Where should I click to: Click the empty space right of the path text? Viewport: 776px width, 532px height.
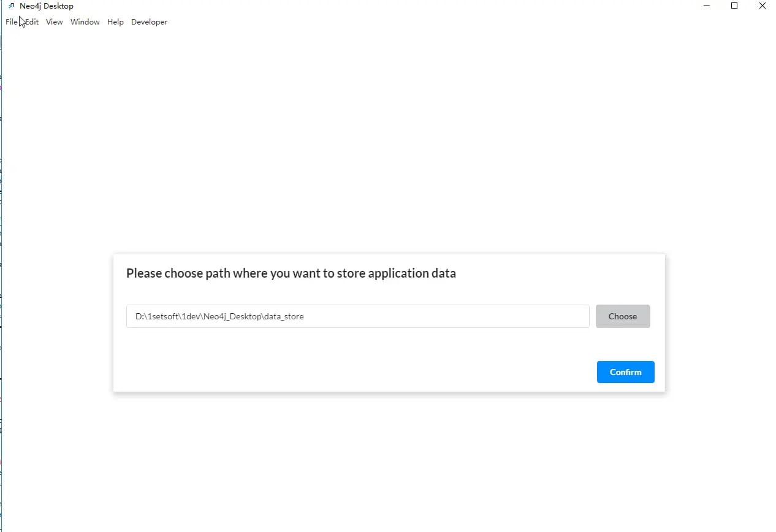pyautogui.click(x=446, y=316)
